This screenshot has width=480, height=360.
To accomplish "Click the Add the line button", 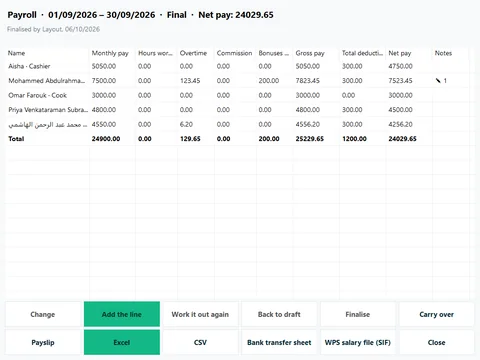I will (122, 314).
